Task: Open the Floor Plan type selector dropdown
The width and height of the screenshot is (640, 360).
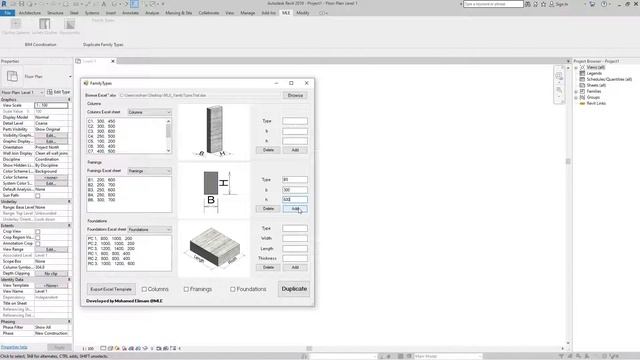Action: click(x=70, y=76)
